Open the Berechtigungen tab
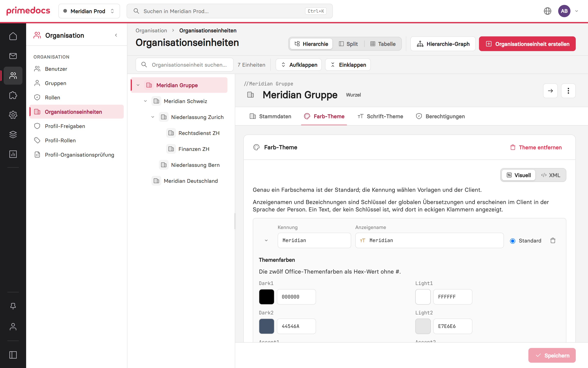 tap(440, 116)
